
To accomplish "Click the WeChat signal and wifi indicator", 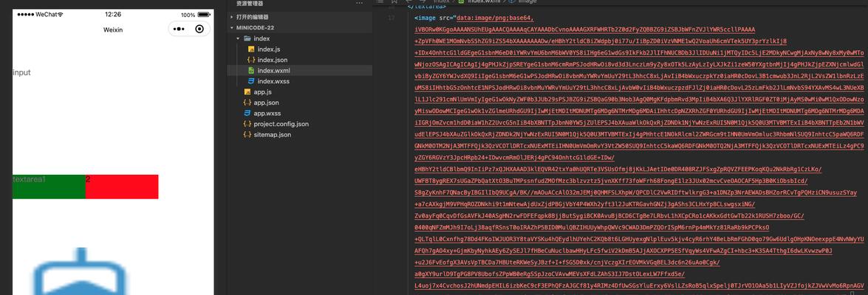I will point(40,14).
